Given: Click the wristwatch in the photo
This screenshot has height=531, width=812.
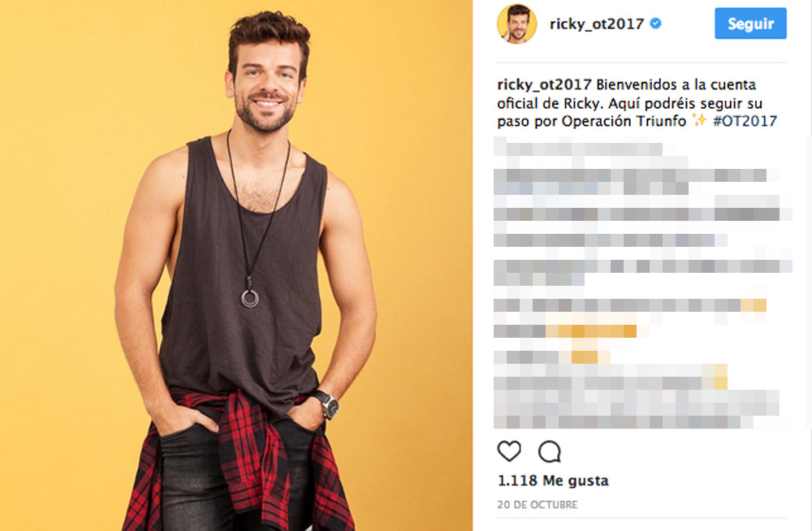Looking at the screenshot, I should [x=329, y=404].
